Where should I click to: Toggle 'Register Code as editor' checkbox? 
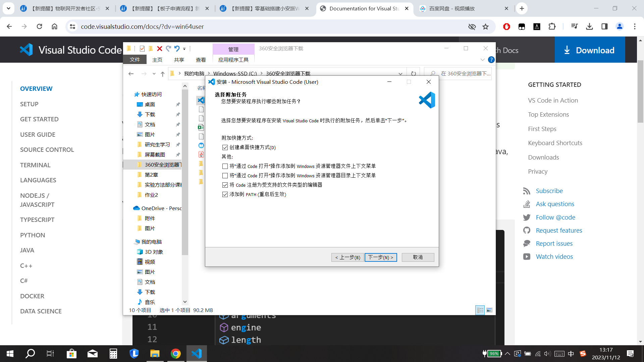coord(225,185)
